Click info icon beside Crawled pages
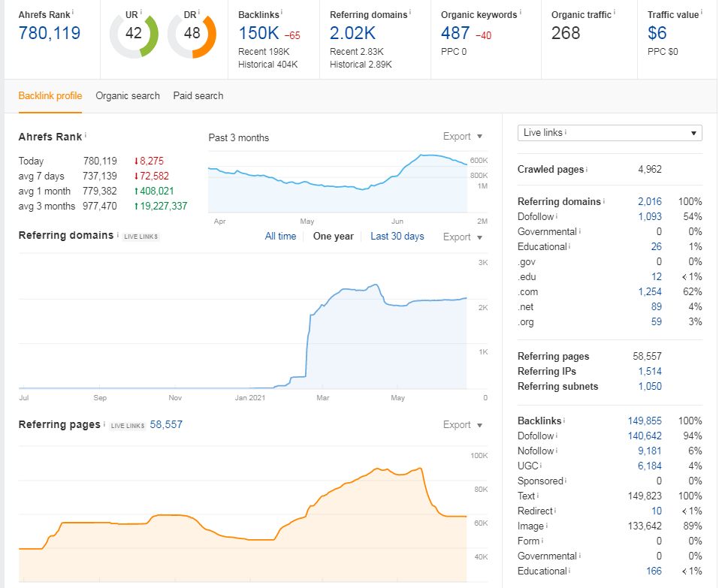Screen dimensions: 719x588 click(587, 170)
